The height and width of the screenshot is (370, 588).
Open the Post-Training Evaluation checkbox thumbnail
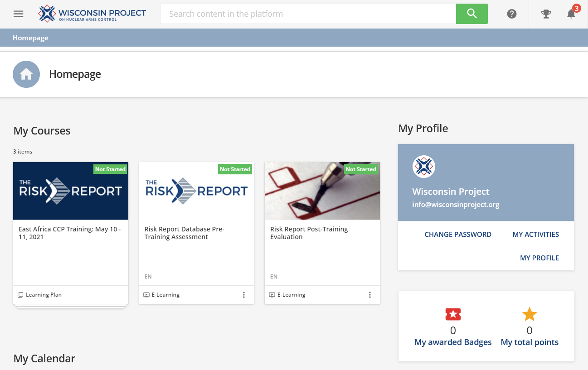[x=322, y=191]
